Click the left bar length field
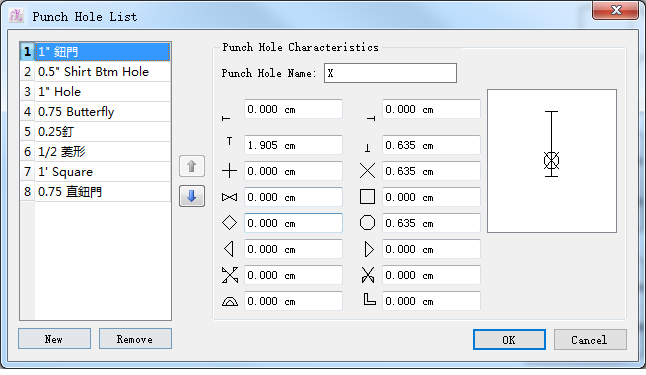This screenshot has width=646, height=375. pos(293,109)
